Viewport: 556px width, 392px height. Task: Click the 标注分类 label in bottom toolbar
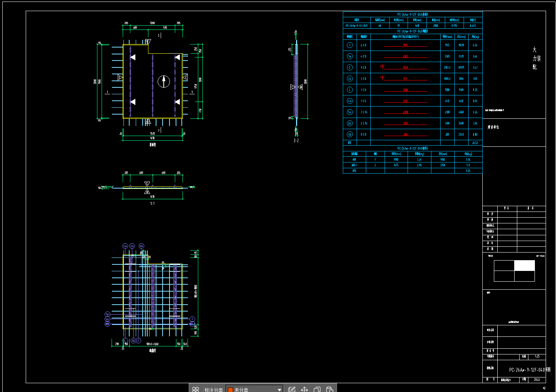(214, 390)
